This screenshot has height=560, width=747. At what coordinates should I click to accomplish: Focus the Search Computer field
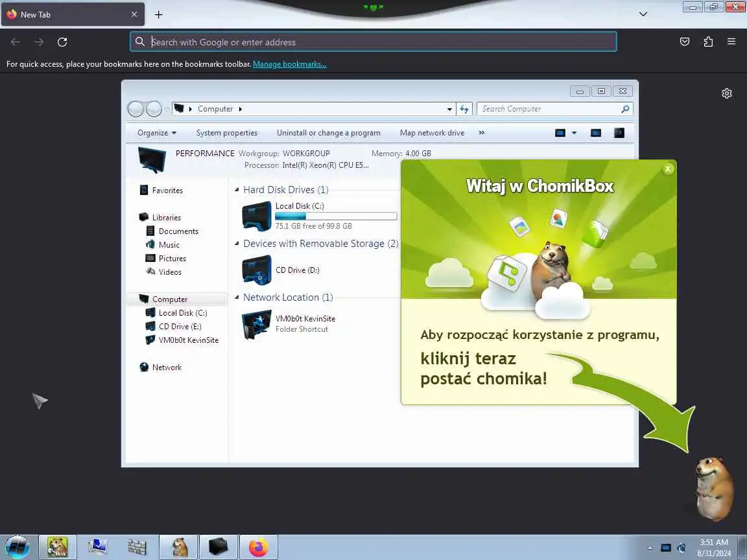554,109
